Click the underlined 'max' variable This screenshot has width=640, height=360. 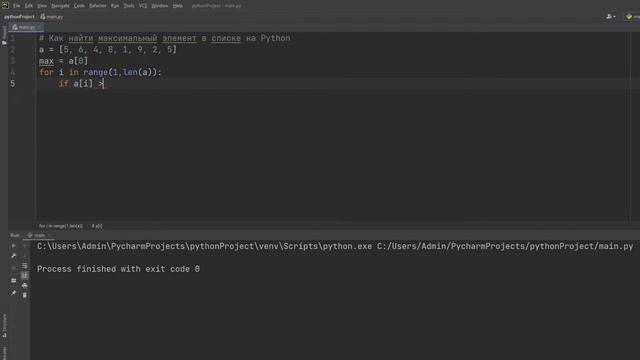47,61
